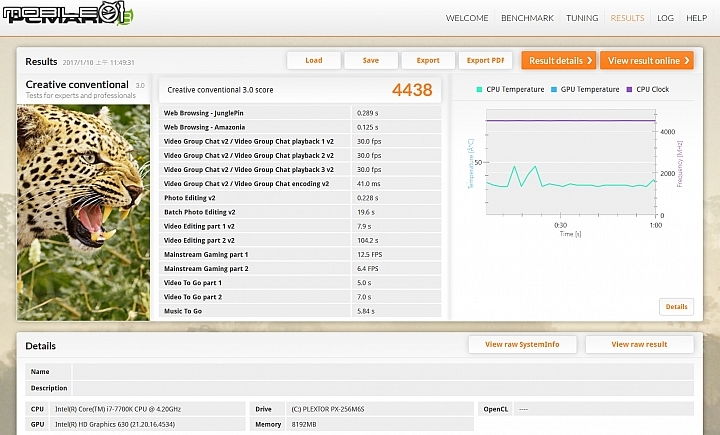The image size is (720, 435).
Task: Select Video Group Chat encoding v2 row
Action: point(300,184)
